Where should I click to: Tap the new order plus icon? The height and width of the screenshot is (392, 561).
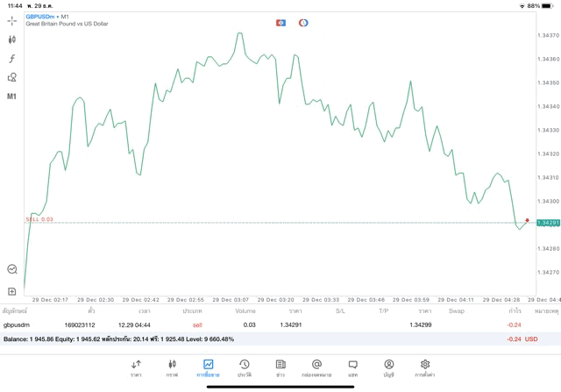(12, 290)
